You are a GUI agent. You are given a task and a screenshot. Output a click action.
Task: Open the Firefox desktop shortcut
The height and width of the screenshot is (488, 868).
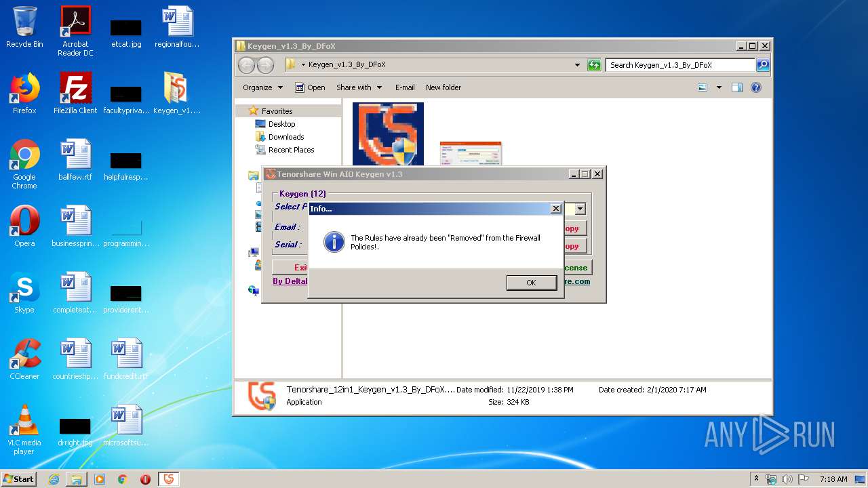pyautogui.click(x=24, y=94)
